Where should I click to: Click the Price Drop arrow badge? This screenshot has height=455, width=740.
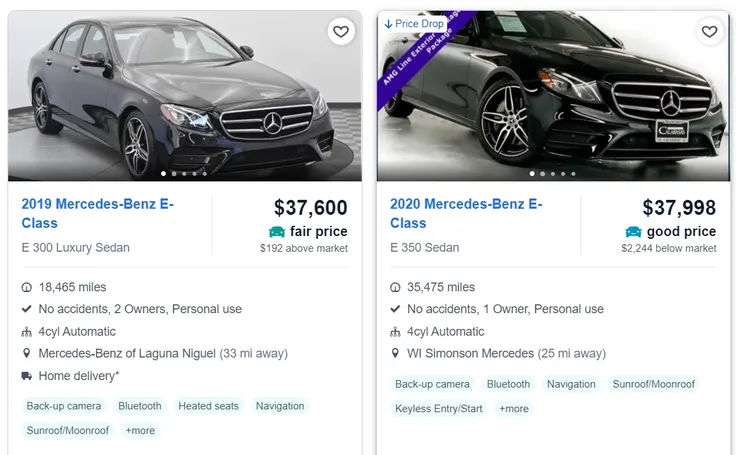415,23
